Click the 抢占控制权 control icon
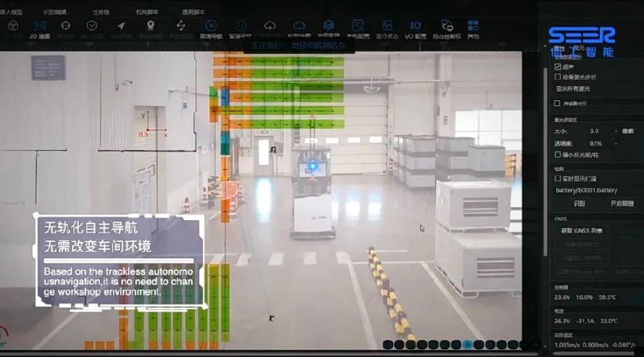Image resolution: width=644 pixels, height=357 pixels. point(446,29)
